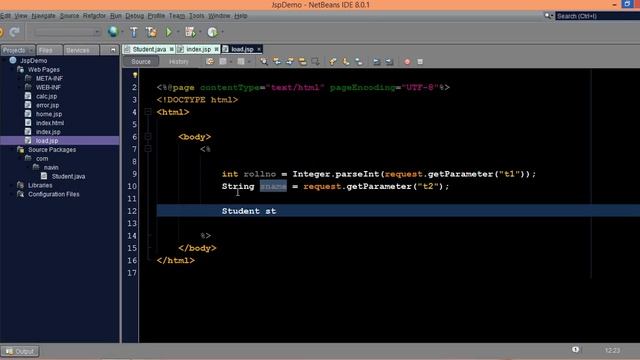Select Web Pages folder
This screenshot has height=360, width=640.
click(x=44, y=69)
